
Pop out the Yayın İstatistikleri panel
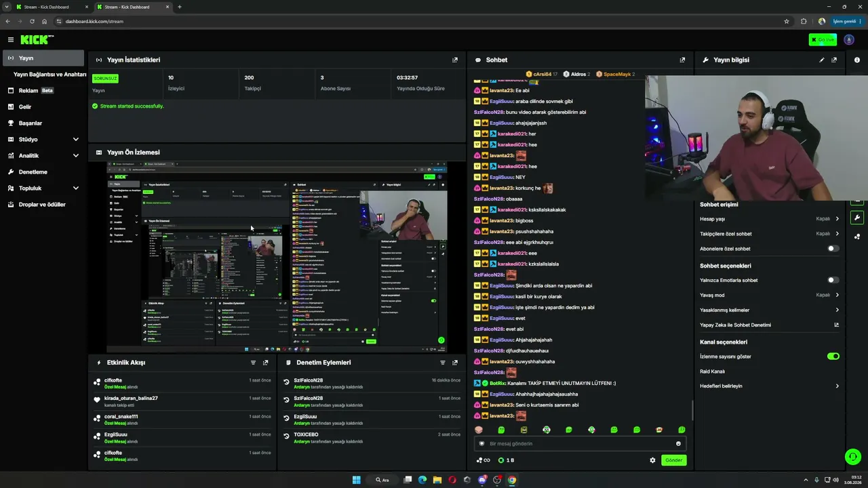[455, 60]
